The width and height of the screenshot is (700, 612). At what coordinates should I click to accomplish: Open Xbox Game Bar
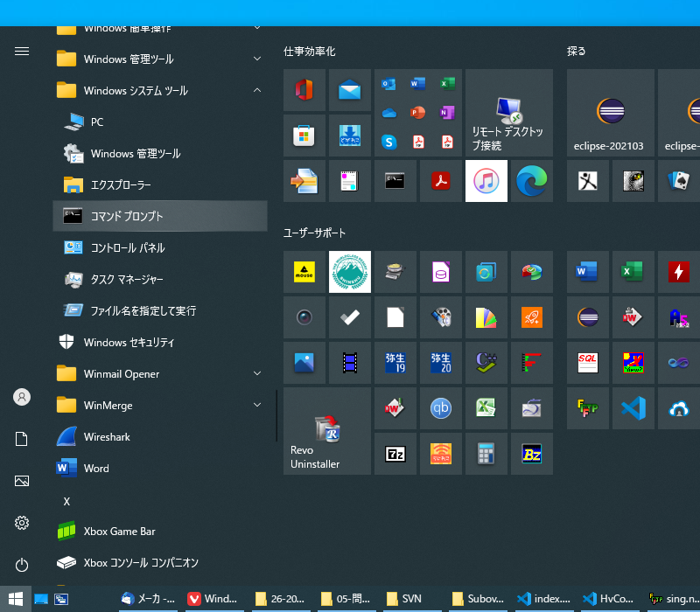click(160, 532)
